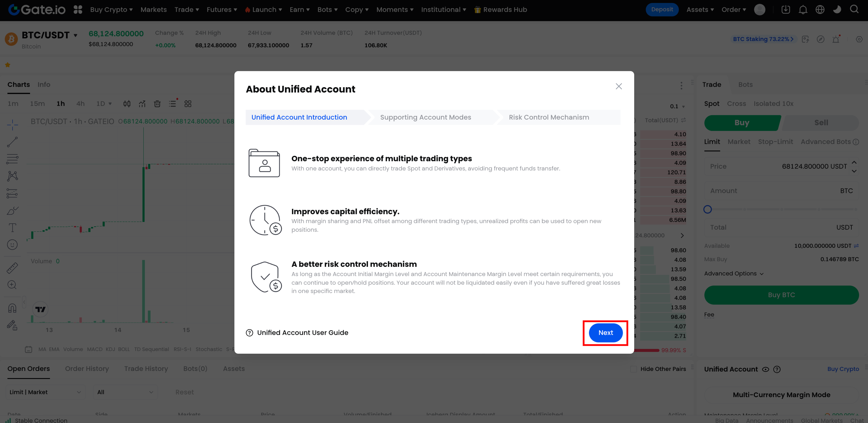Click the Next button in dialog

pos(605,333)
